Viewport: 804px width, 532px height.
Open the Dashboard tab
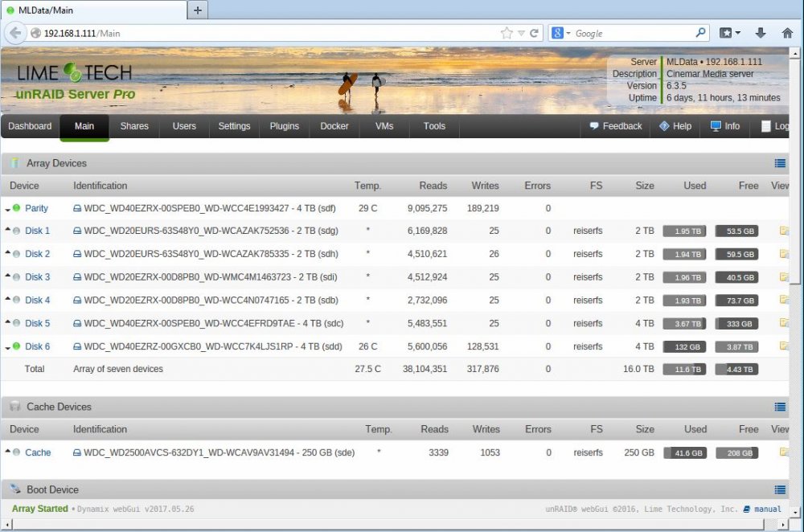pos(30,126)
